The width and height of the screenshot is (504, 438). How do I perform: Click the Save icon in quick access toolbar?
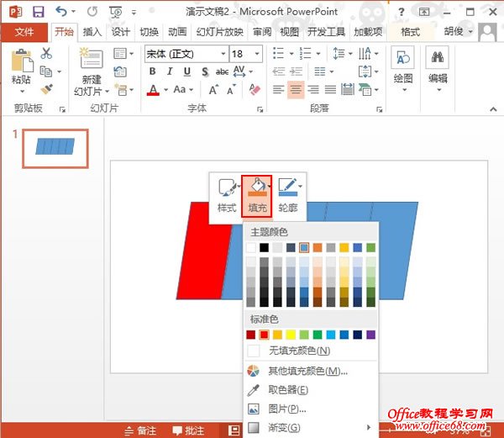tap(38, 12)
